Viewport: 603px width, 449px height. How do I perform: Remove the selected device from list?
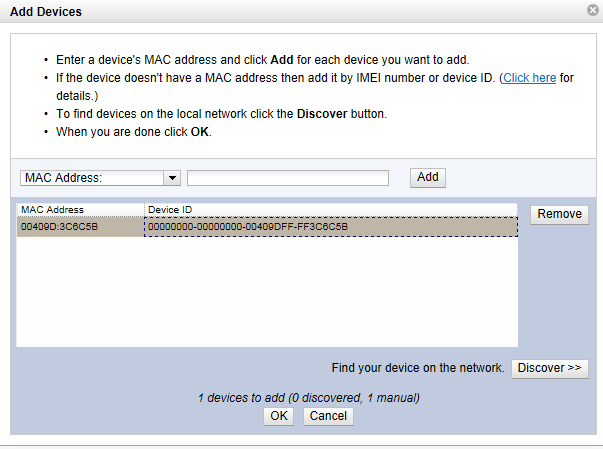pos(559,214)
